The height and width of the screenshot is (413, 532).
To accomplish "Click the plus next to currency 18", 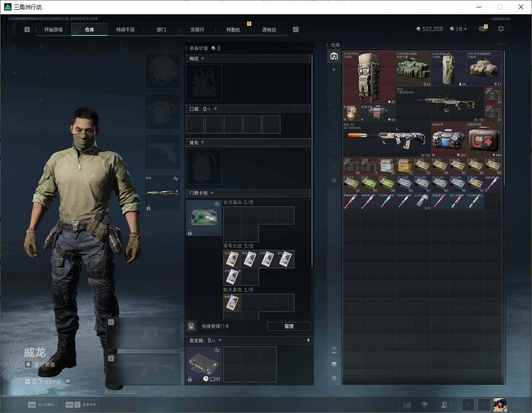I will (465, 29).
